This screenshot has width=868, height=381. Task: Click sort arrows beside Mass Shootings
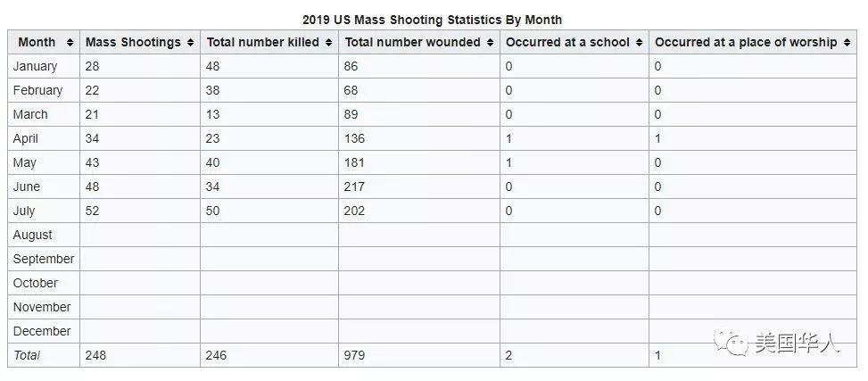pos(190,43)
